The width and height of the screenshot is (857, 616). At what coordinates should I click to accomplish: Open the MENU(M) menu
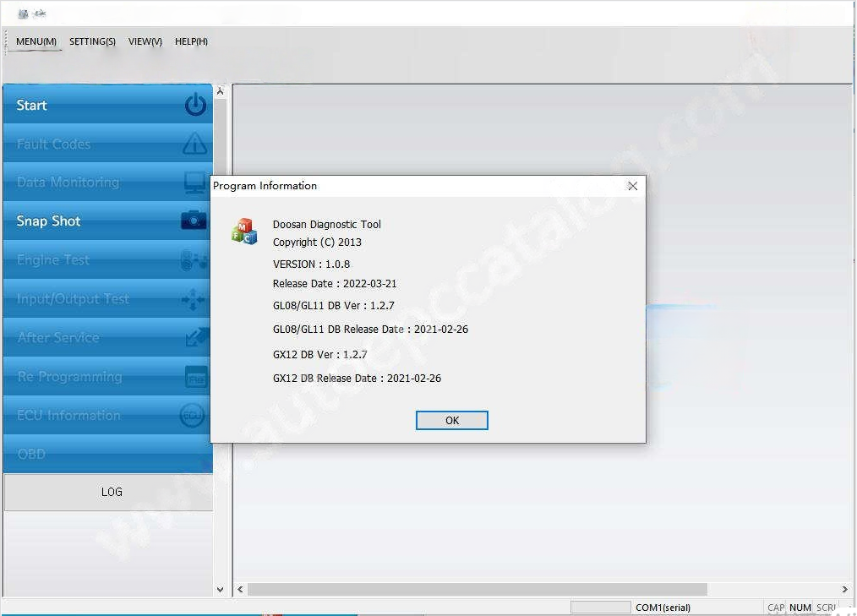coord(36,41)
